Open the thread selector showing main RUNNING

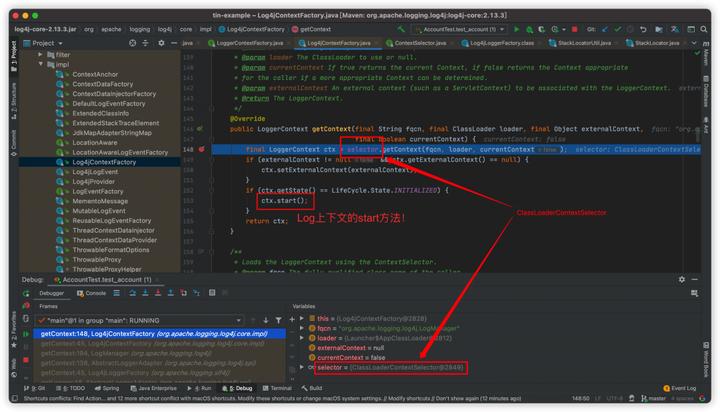pos(140,320)
